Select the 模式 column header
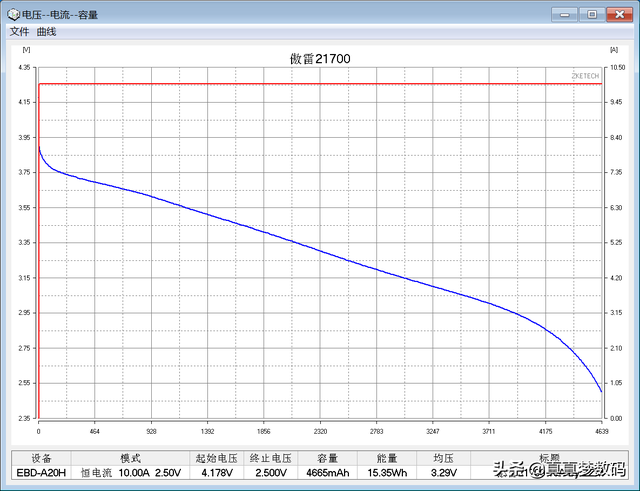The width and height of the screenshot is (640, 491). click(x=130, y=458)
